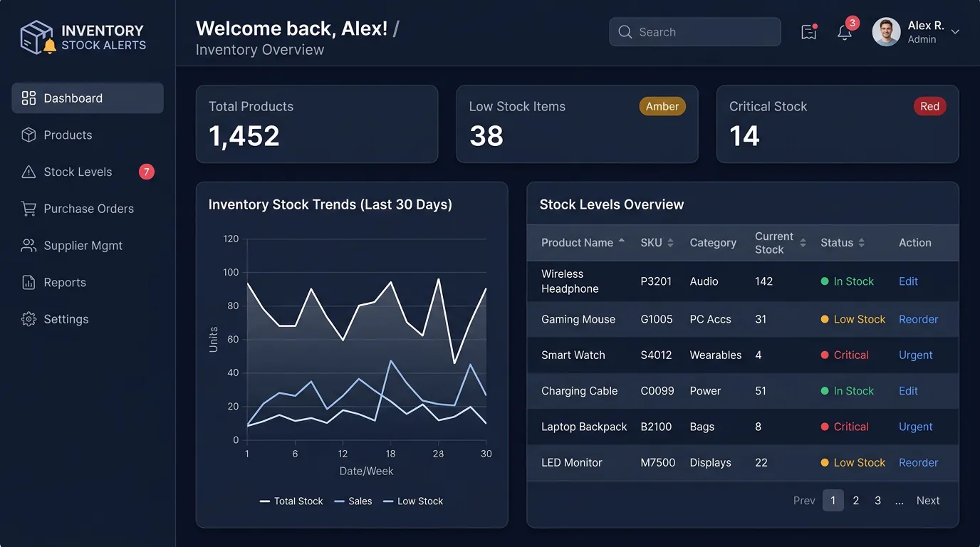Screen dimensions: 980x547
Task: Click the Stock Levels warning triangle icon
Action: [x=28, y=172]
